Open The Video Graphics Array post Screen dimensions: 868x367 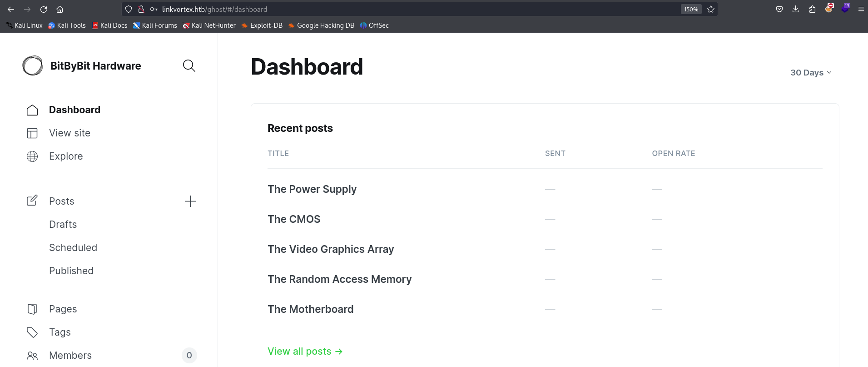331,249
